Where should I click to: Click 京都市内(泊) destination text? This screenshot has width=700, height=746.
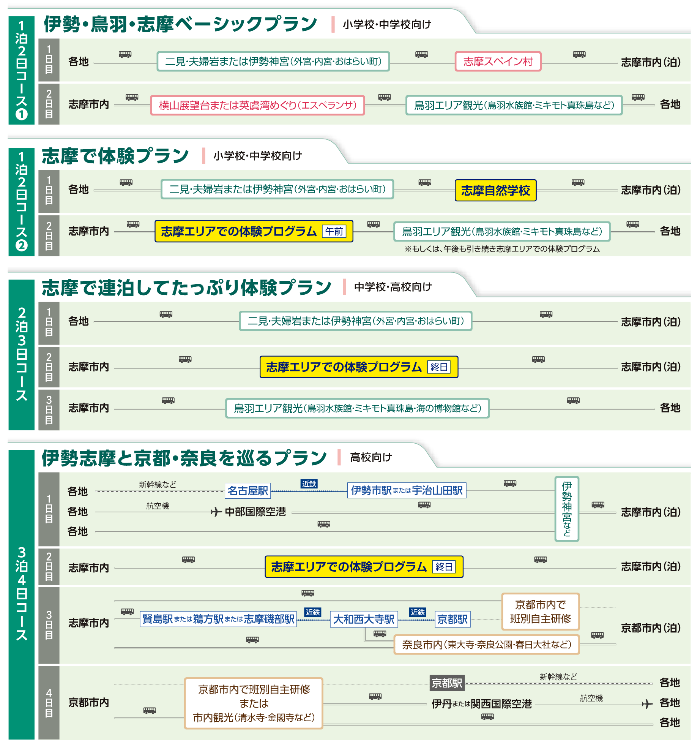pyautogui.click(x=651, y=628)
